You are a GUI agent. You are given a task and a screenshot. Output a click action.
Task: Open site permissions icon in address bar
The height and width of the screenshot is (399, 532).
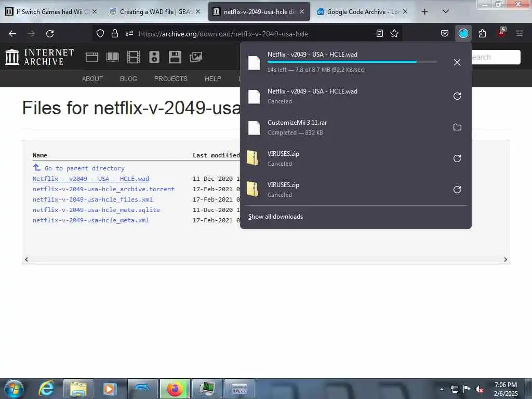tap(129, 33)
